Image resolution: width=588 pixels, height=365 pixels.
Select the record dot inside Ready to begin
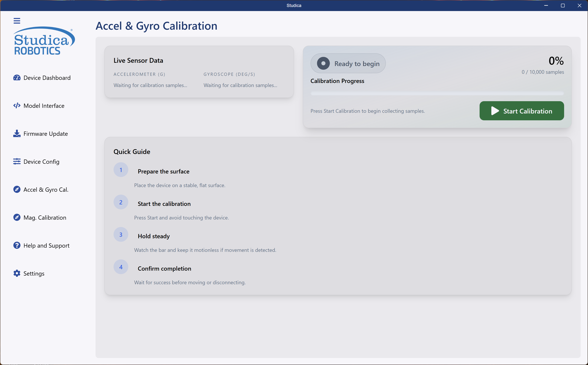(x=323, y=63)
